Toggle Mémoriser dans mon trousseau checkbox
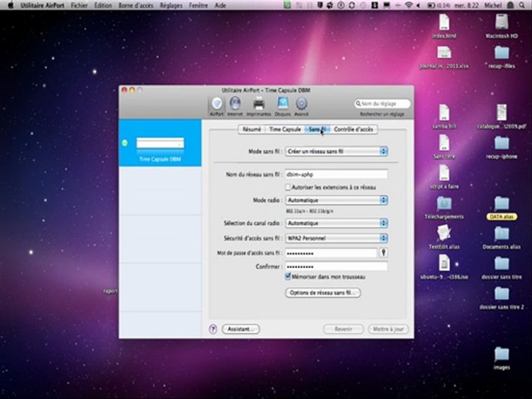The image size is (532, 399). 288,277
